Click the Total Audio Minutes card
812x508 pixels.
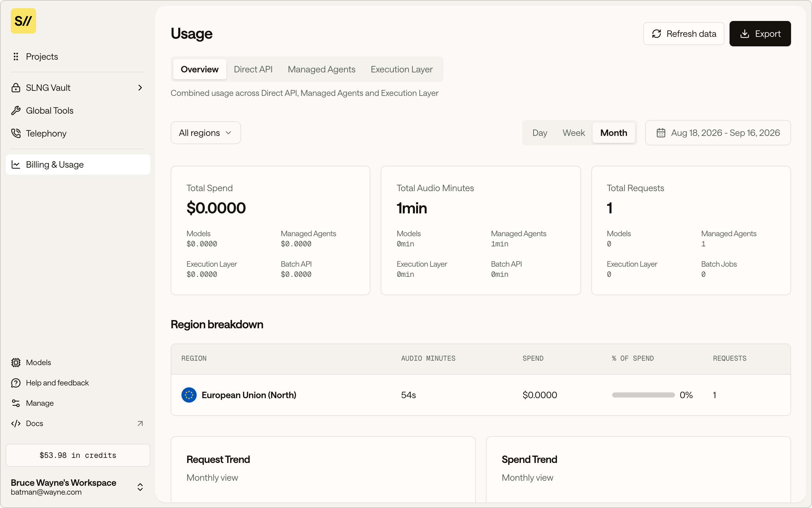pyautogui.click(x=481, y=231)
